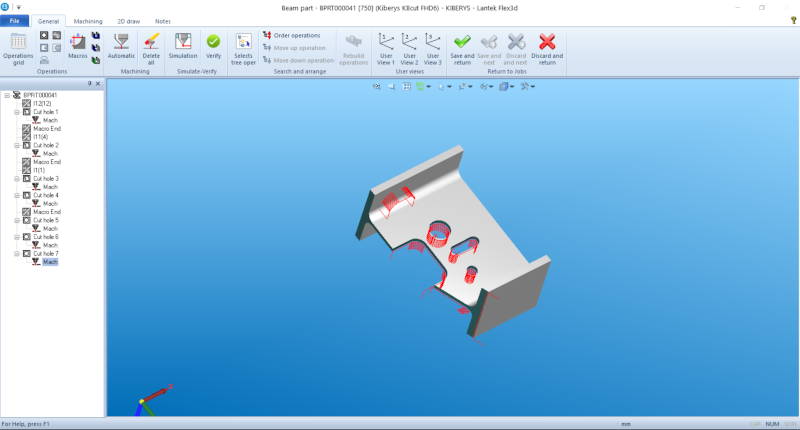Select Cut hole 6 in the tree
Screen dimensions: 800x430
[x=46, y=237]
